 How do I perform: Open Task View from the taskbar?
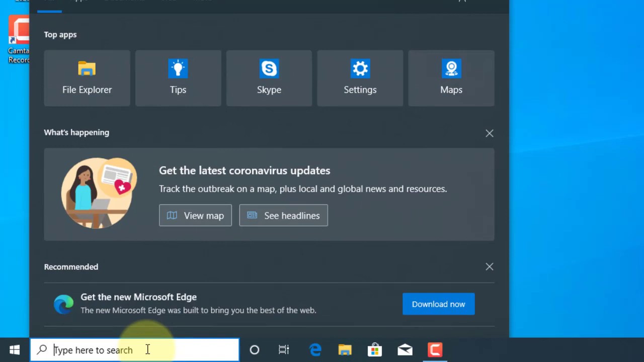tap(284, 350)
